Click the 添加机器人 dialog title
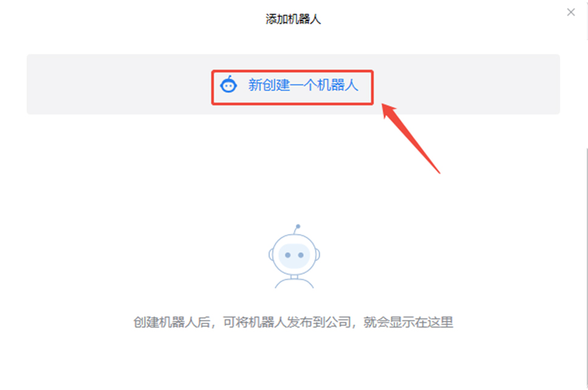 tap(293, 19)
